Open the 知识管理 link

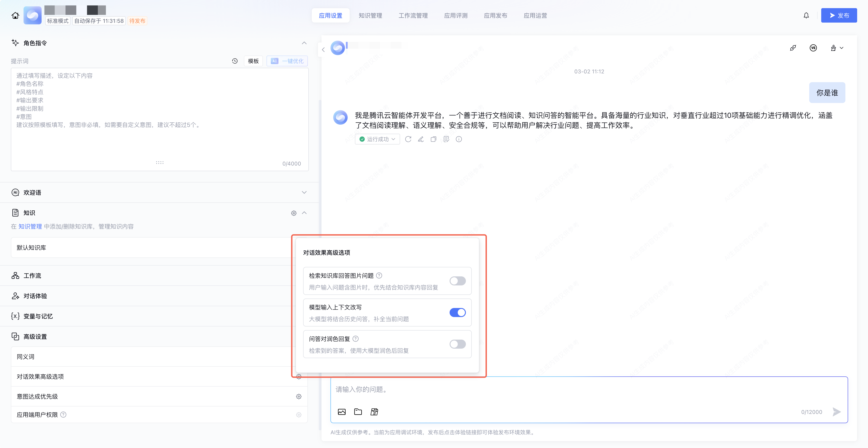[x=30, y=226]
